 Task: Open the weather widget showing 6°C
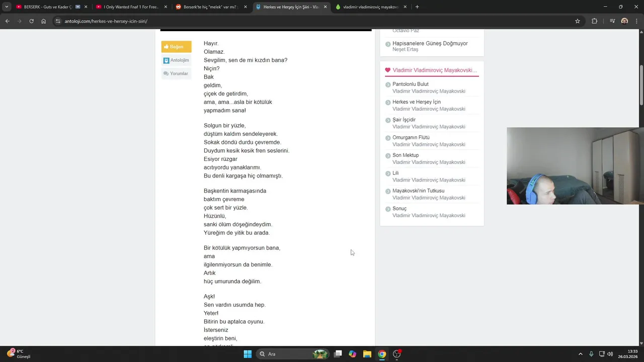tap(19, 354)
